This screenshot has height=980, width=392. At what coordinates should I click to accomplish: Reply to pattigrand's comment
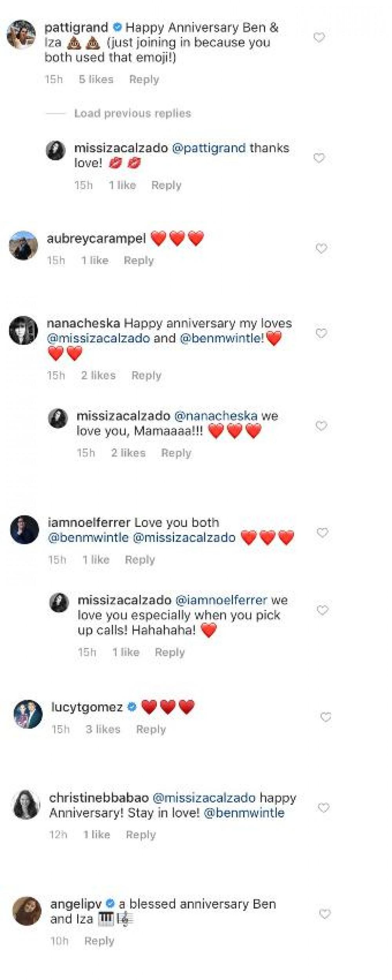coord(144,80)
